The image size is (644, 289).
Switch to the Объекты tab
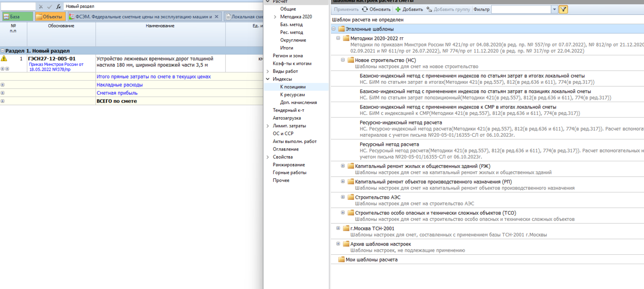(49, 17)
